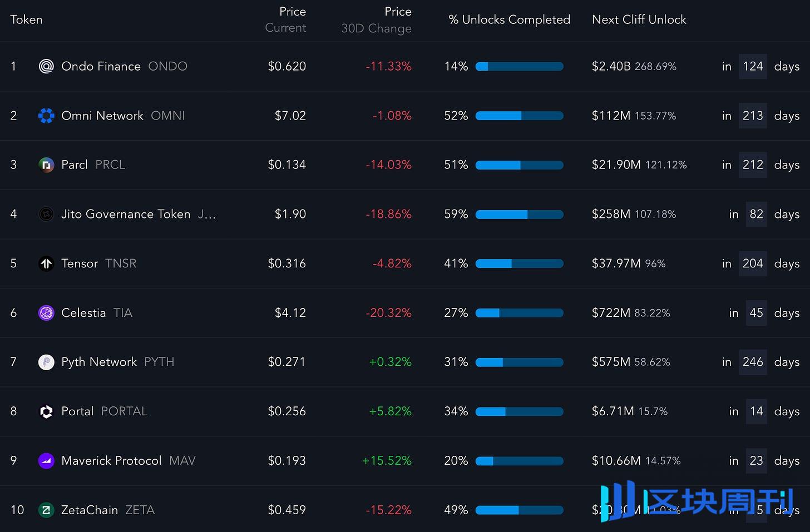810x532 pixels.
Task: Click Parcl's $21.90M cliff unlock value
Action: [616, 165]
